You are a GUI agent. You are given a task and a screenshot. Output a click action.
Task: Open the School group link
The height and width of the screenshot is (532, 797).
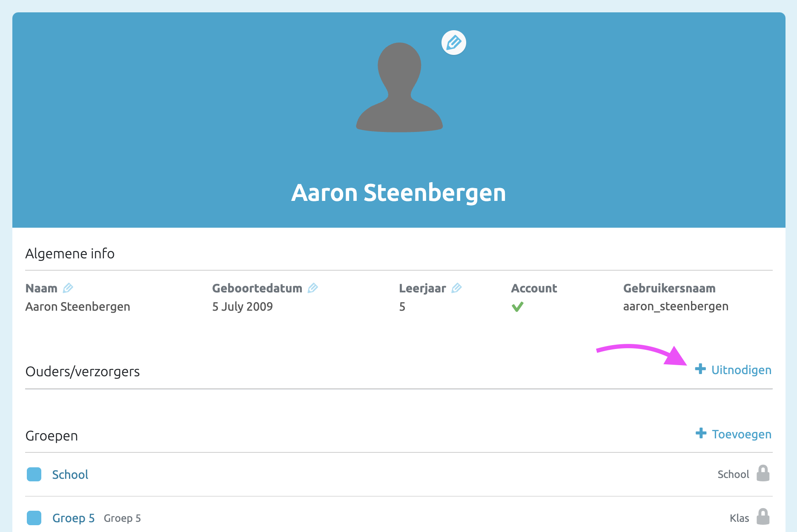tap(70, 475)
